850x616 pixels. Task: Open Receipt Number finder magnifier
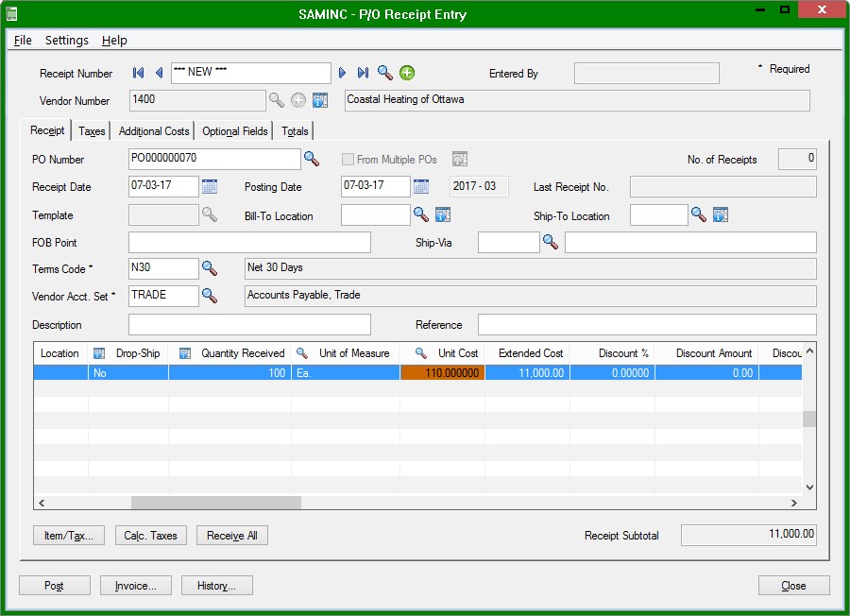tap(385, 73)
